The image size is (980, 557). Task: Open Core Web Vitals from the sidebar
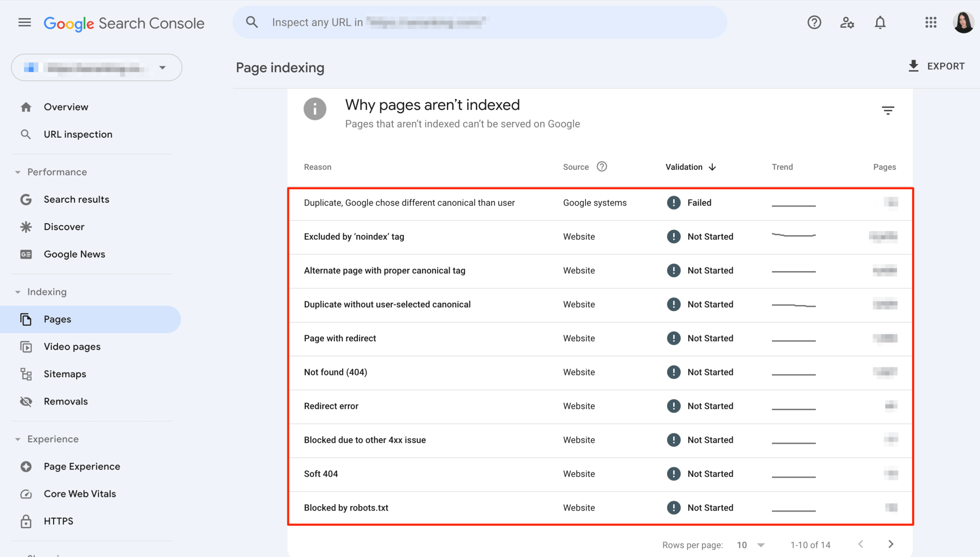tap(80, 493)
